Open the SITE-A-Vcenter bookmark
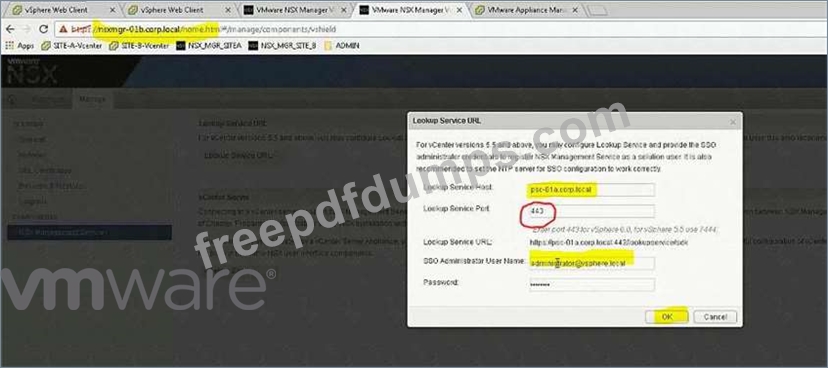828x368 pixels. pos(72,46)
